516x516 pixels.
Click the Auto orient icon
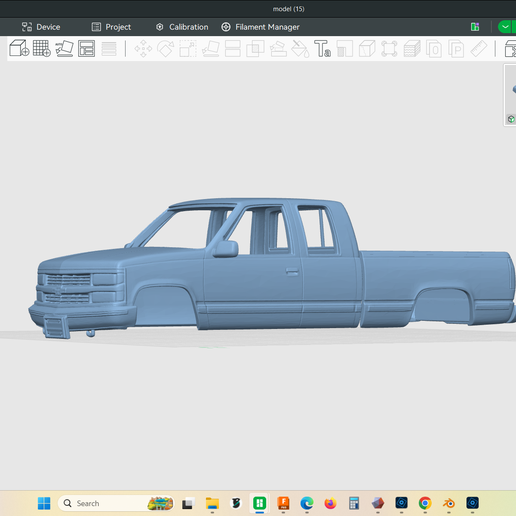(x=64, y=48)
